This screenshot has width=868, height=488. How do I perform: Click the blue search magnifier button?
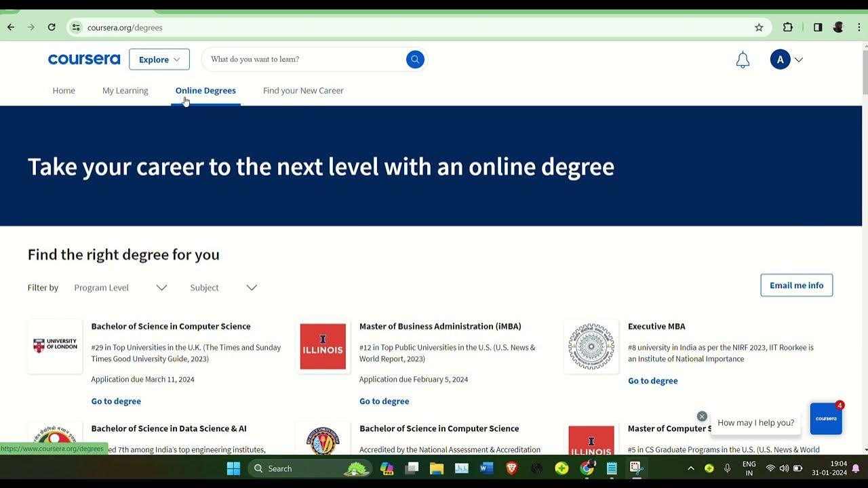[x=415, y=60]
